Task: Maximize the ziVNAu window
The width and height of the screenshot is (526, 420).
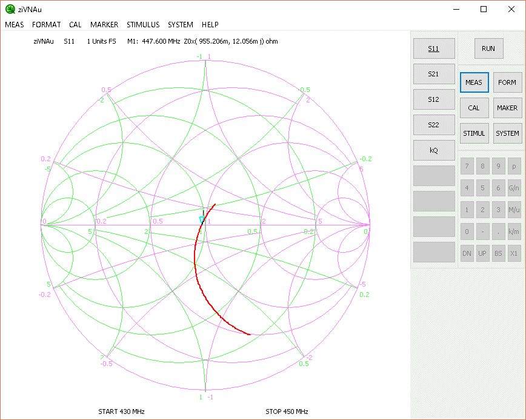Action: point(484,9)
